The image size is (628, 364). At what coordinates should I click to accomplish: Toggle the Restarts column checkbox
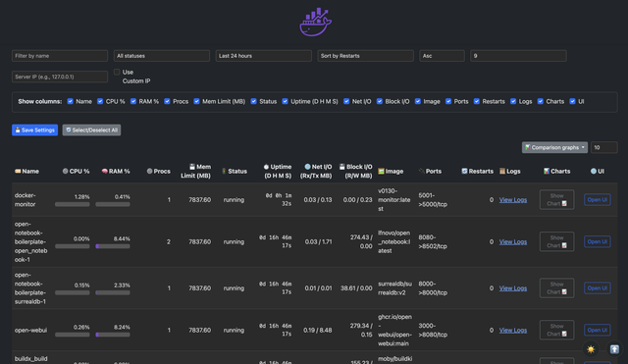(x=477, y=101)
